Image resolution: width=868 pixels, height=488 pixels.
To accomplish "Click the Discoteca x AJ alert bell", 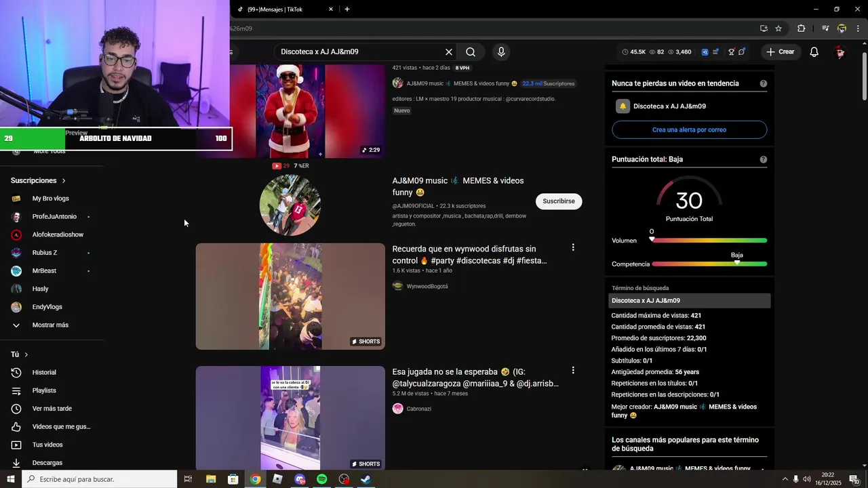I will point(623,106).
